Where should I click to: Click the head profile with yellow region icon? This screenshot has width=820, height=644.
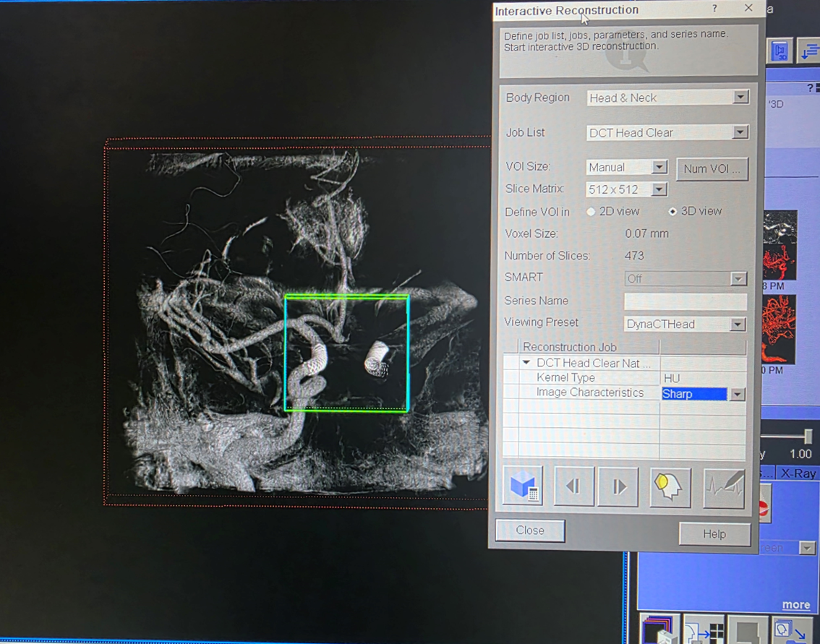coord(670,486)
